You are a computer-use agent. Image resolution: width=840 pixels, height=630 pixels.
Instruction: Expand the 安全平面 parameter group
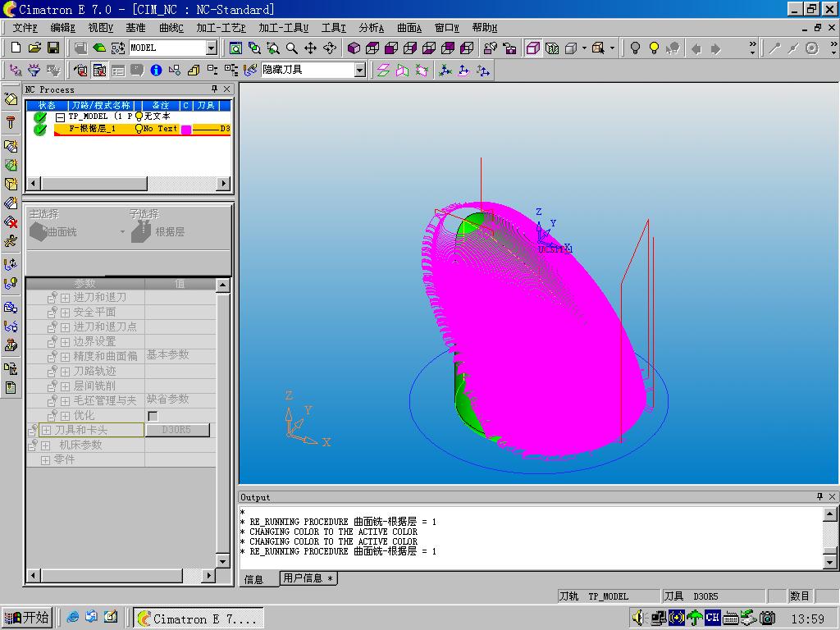(x=64, y=313)
